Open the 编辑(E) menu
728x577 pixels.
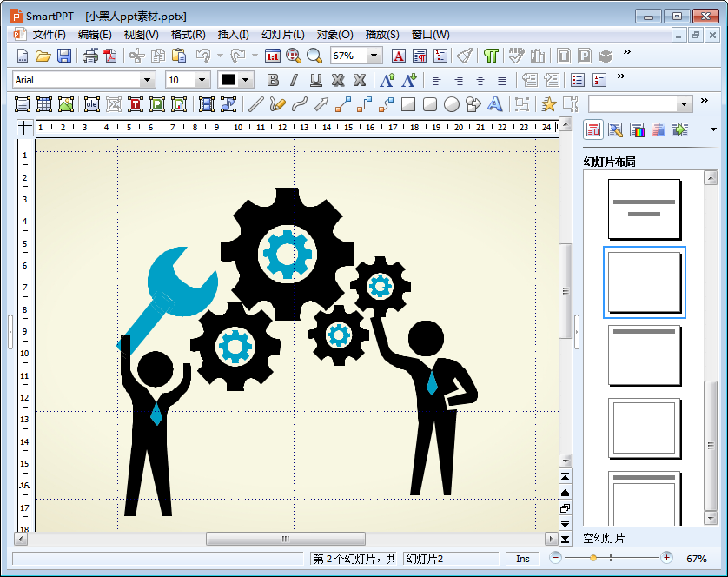point(95,35)
